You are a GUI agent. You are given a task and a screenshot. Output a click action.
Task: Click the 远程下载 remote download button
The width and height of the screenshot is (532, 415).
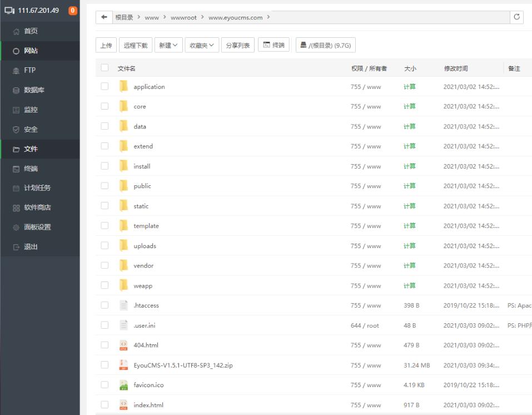(x=136, y=46)
